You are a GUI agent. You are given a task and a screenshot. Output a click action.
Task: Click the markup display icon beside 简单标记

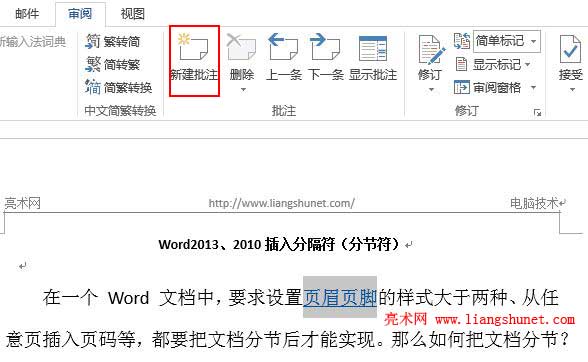pyautogui.click(x=462, y=41)
